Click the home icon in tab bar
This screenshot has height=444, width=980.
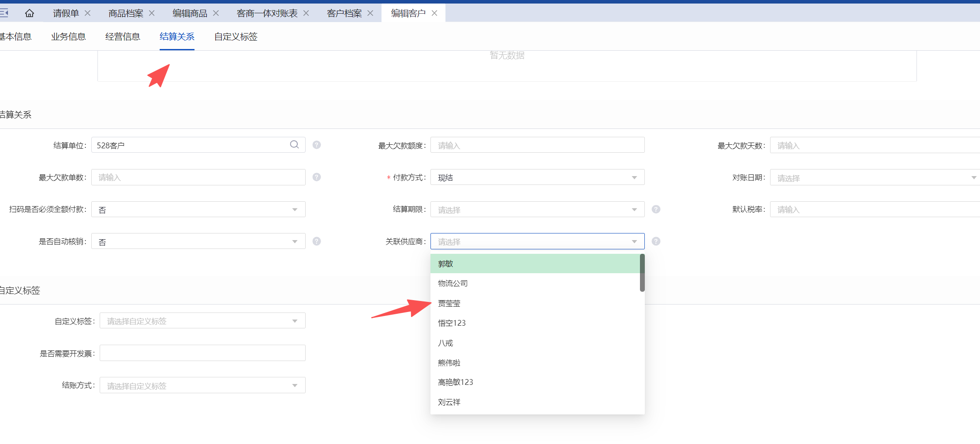(30, 13)
